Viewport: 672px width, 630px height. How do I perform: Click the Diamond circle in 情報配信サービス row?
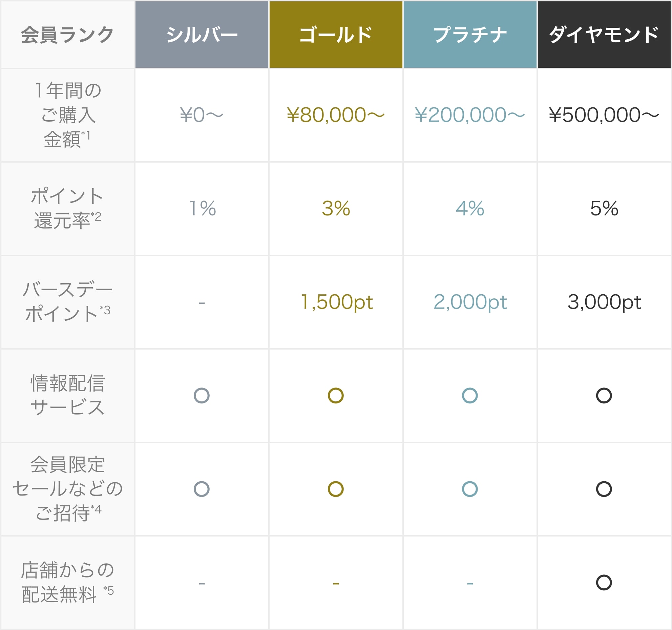604,395
